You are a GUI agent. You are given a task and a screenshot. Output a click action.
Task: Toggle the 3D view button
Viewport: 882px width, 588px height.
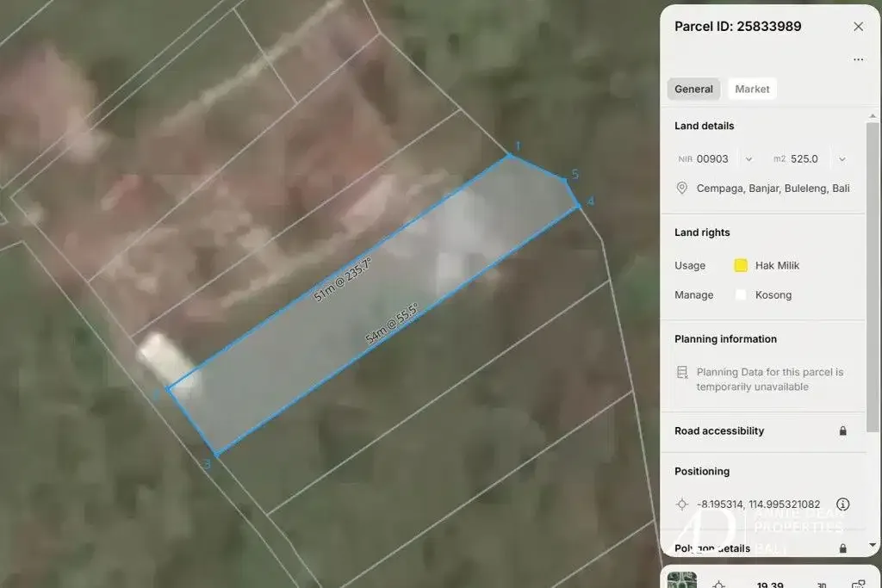pyautogui.click(x=821, y=585)
